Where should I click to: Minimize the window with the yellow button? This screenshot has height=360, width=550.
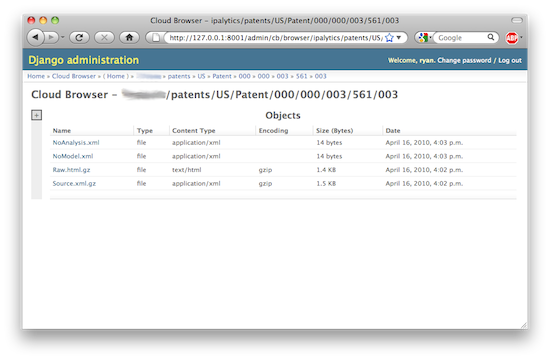[x=43, y=20]
